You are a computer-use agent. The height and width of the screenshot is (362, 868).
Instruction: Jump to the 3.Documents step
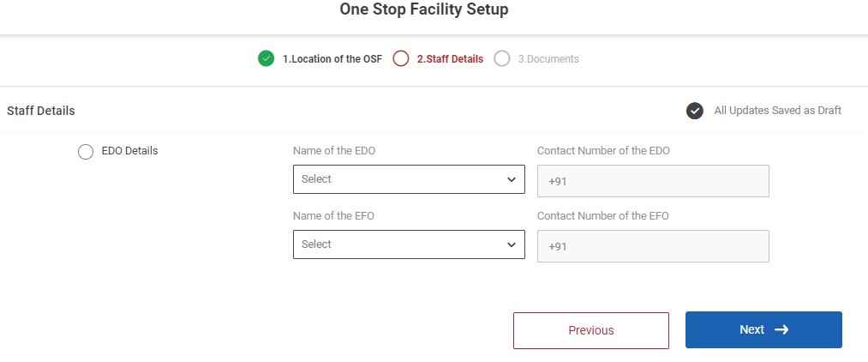[x=548, y=59]
